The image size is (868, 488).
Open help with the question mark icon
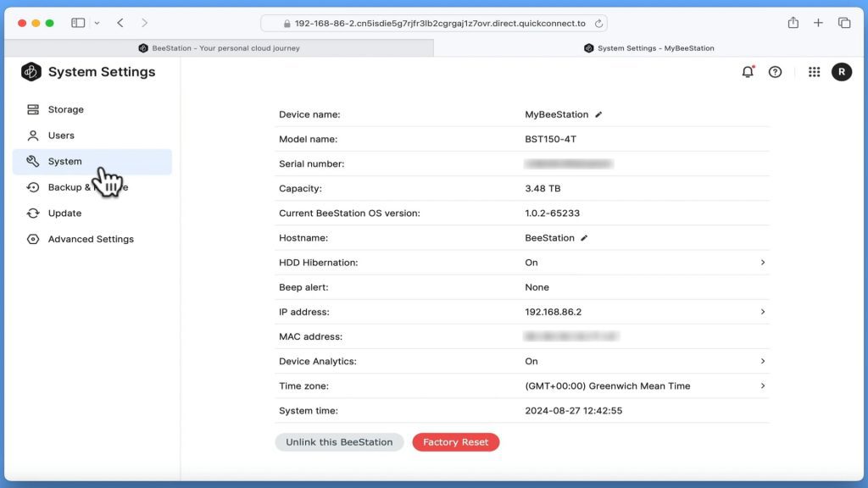775,72
